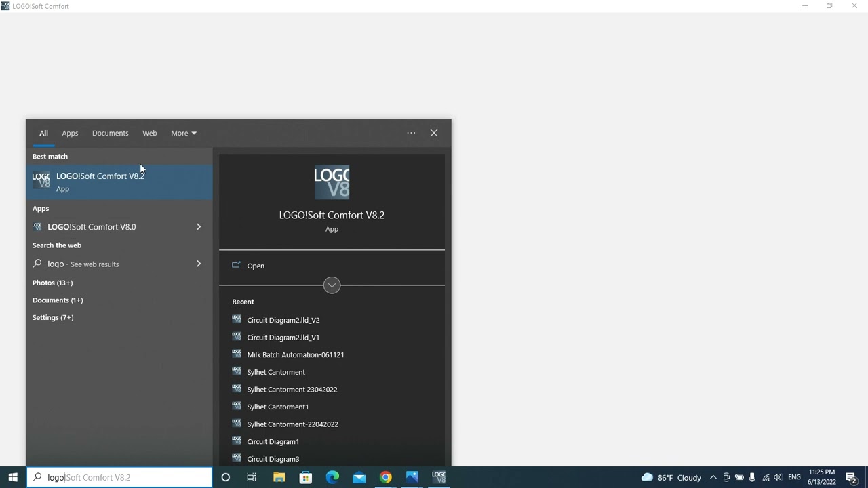Launch Microsoft Edge from taskbar
Viewport: 868px width, 488px height.
332,477
